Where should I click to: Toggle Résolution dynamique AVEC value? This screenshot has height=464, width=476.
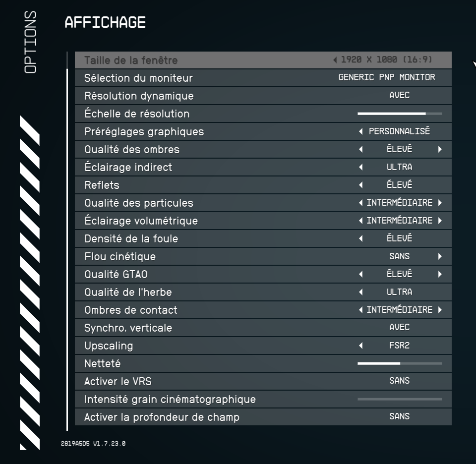(399, 96)
